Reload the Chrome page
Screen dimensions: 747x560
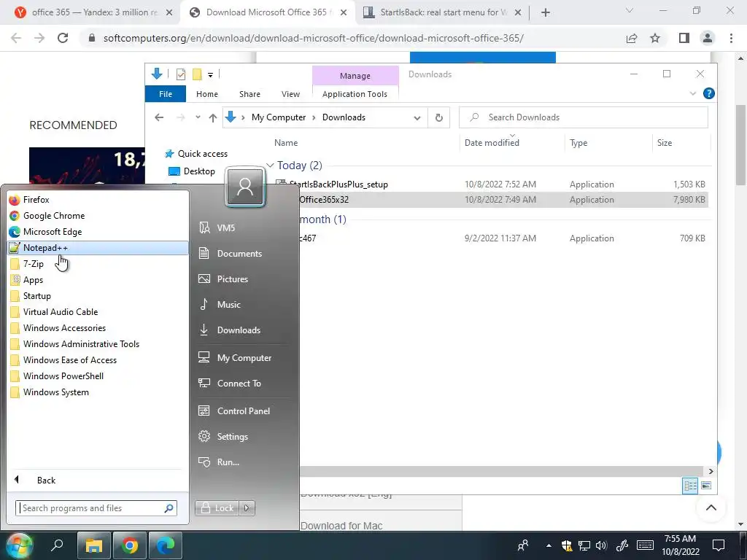pos(63,38)
